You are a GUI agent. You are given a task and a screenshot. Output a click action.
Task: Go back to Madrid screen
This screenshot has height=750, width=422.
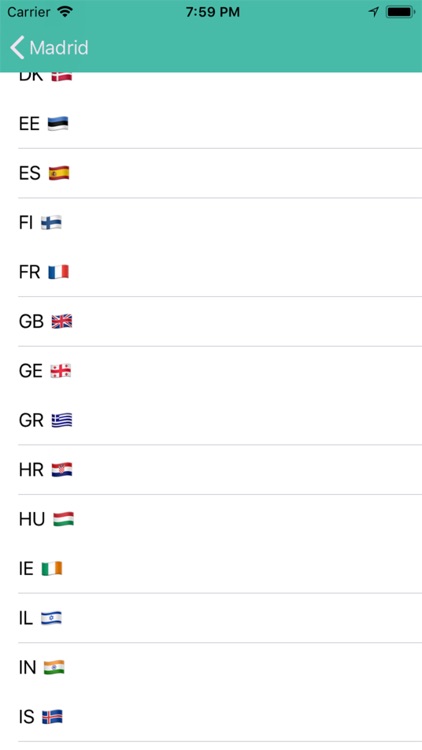pyautogui.click(x=49, y=47)
